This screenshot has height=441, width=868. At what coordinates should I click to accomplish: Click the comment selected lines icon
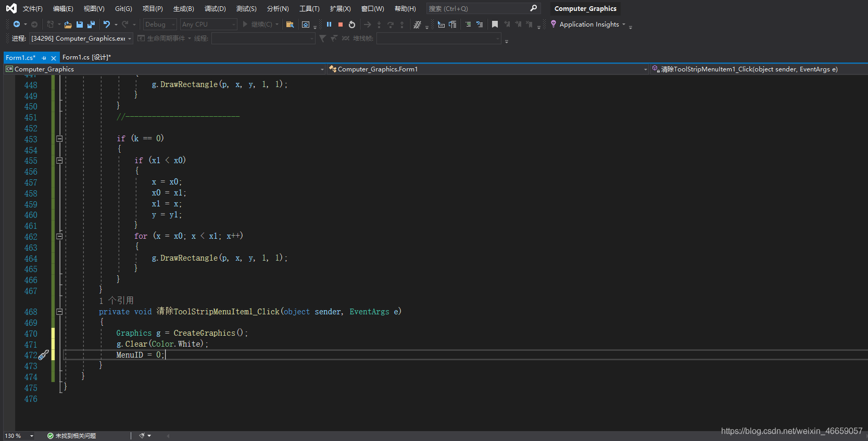tap(480, 24)
